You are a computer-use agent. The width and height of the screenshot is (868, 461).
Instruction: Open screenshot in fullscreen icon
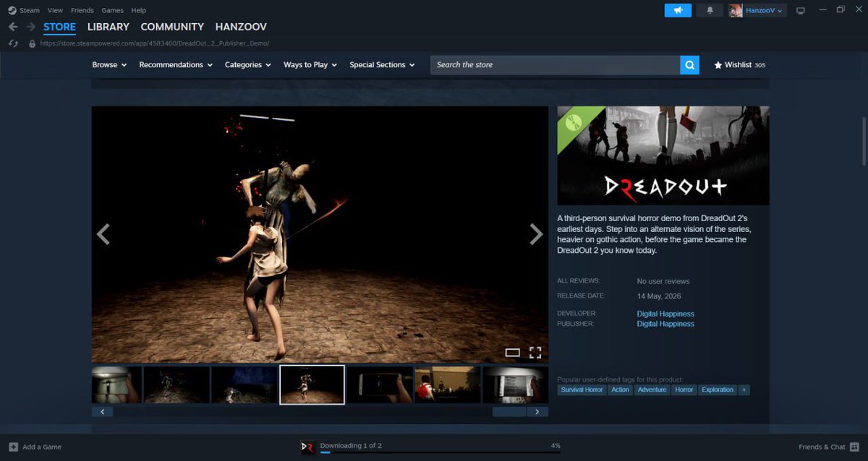(535, 353)
